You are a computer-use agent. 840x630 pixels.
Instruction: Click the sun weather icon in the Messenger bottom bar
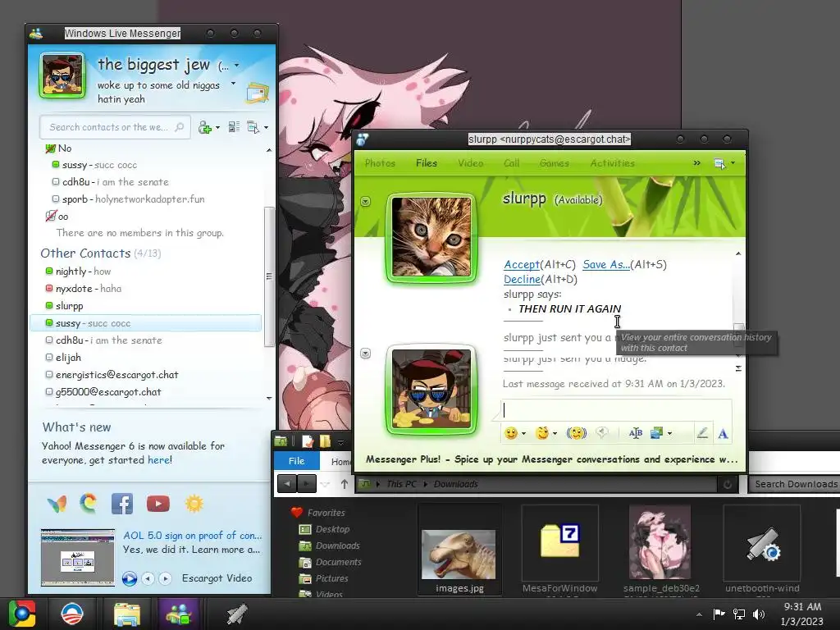[x=194, y=504]
